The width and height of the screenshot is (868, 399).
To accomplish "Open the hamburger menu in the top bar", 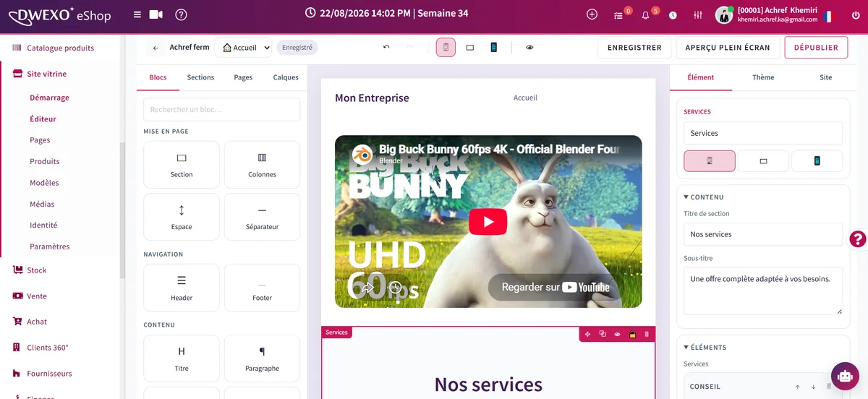I will tap(137, 14).
